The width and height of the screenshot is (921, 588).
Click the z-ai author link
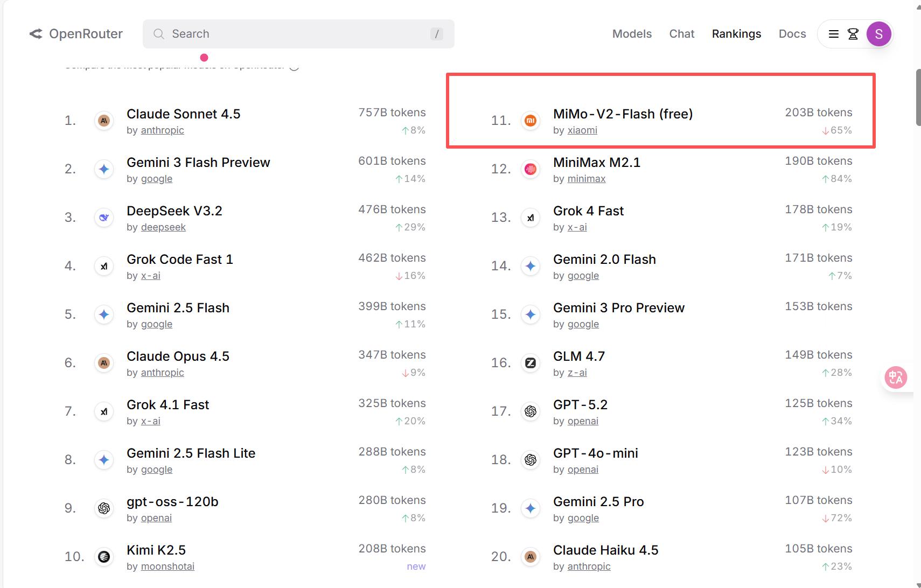coord(577,373)
